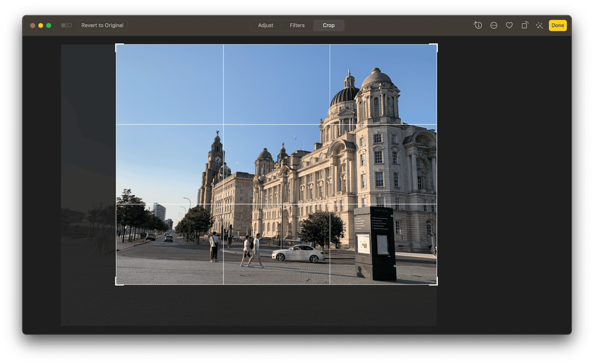Mark photo as favorite with heart icon
This screenshot has height=364, width=594.
pyautogui.click(x=509, y=25)
